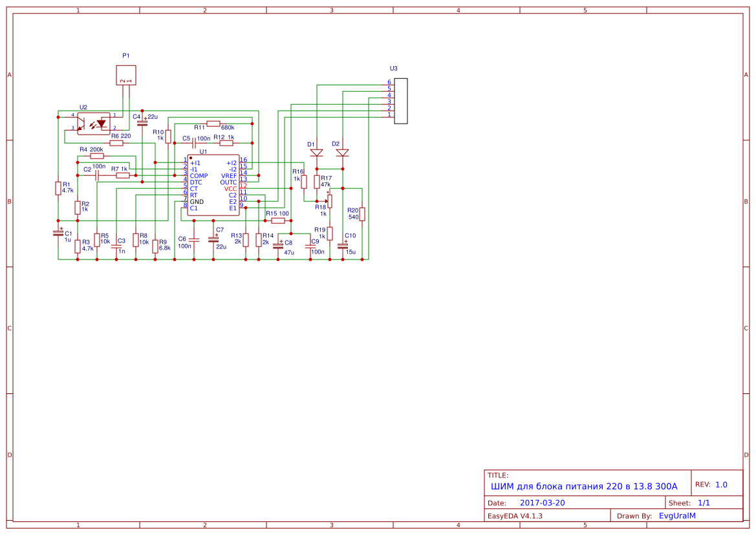The image size is (756, 535).
Task: Click the "Drawn By:" label
Action: click(x=634, y=516)
